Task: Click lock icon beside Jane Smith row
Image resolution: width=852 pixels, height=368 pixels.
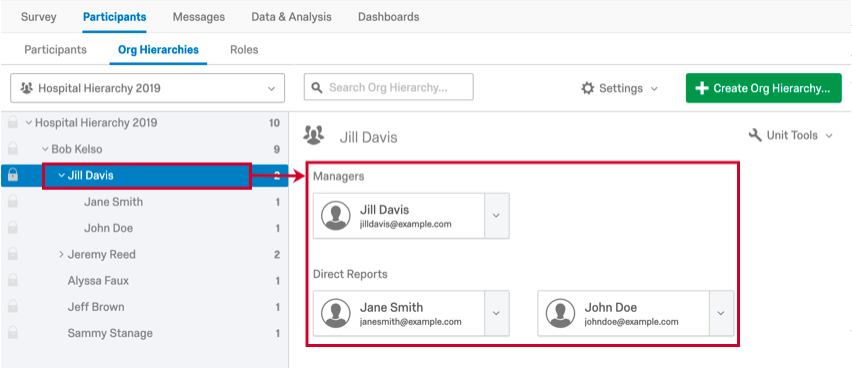Action: tap(12, 202)
